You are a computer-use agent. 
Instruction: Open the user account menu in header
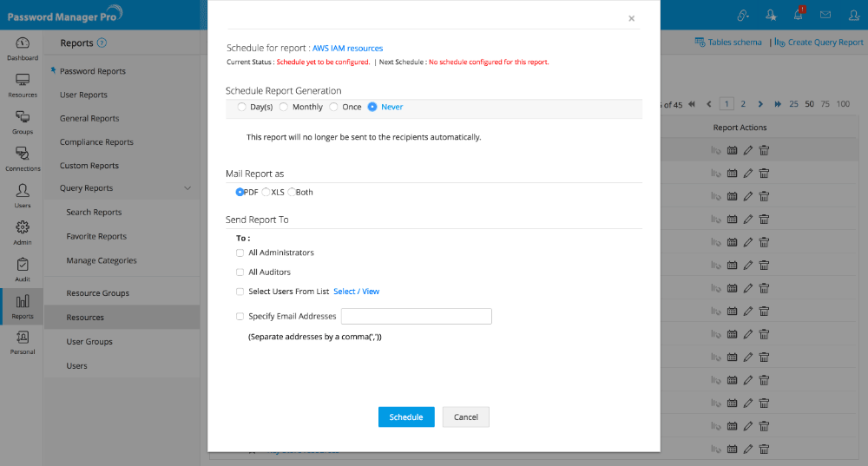(853, 15)
